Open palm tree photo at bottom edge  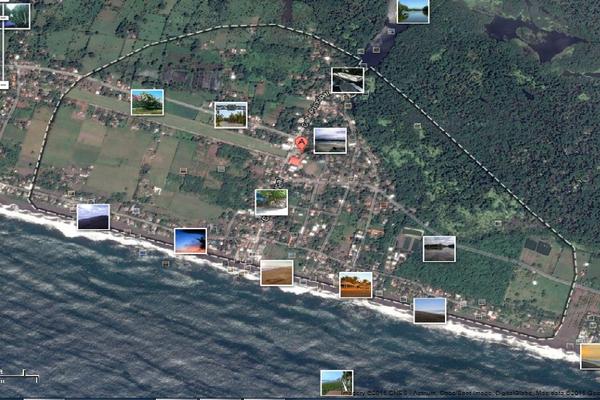[x=336, y=383]
